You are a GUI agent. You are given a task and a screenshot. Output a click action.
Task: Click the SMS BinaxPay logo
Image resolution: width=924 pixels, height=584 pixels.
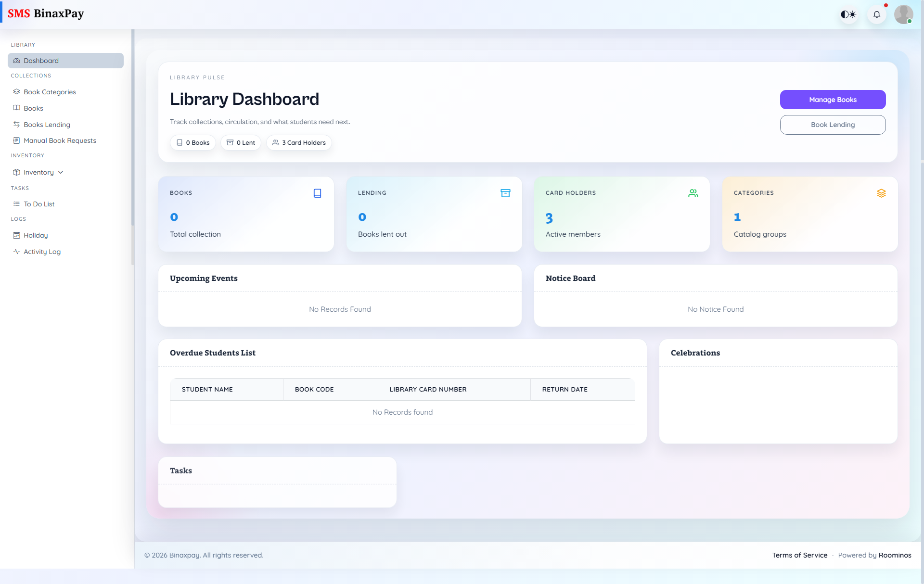pos(46,13)
